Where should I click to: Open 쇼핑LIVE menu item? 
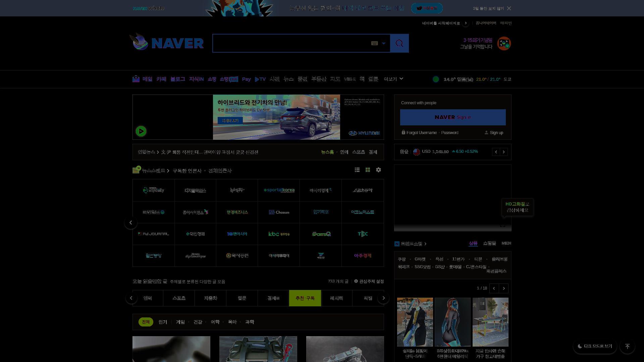point(229,79)
